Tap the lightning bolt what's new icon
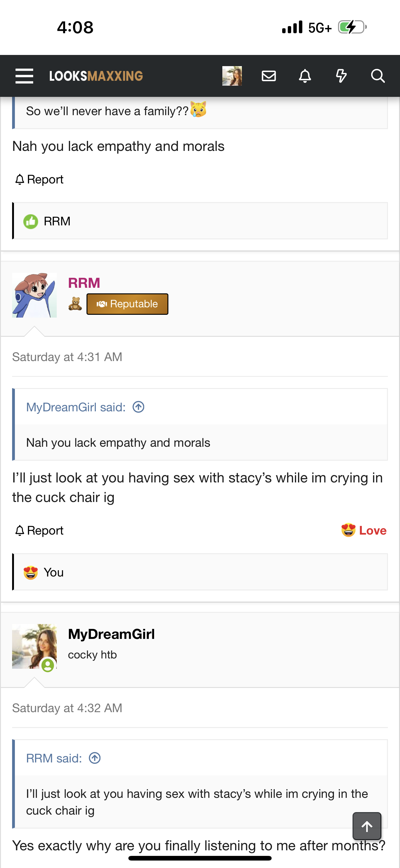Viewport: 400px width, 868px height. pos(341,76)
